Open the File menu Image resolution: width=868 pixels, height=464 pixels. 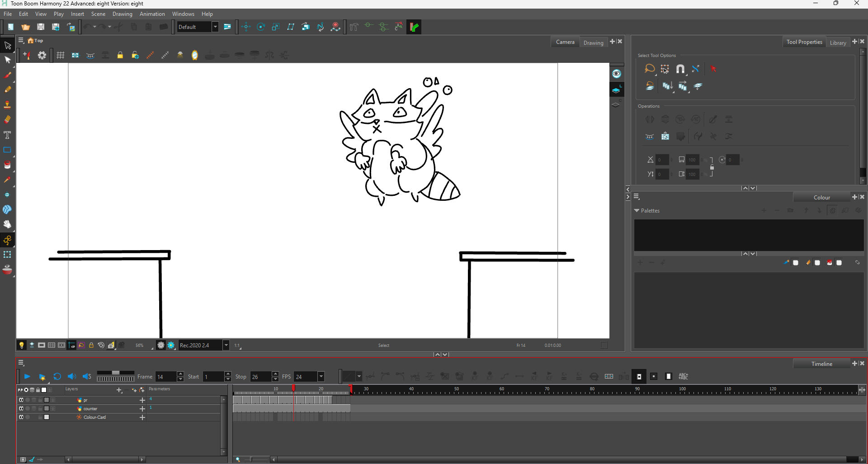[8, 14]
